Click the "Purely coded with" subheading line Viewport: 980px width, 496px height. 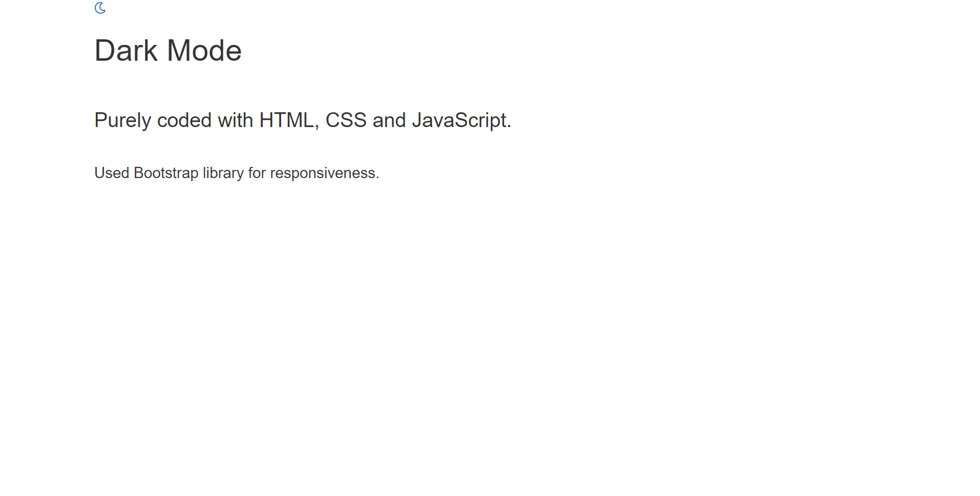(303, 120)
